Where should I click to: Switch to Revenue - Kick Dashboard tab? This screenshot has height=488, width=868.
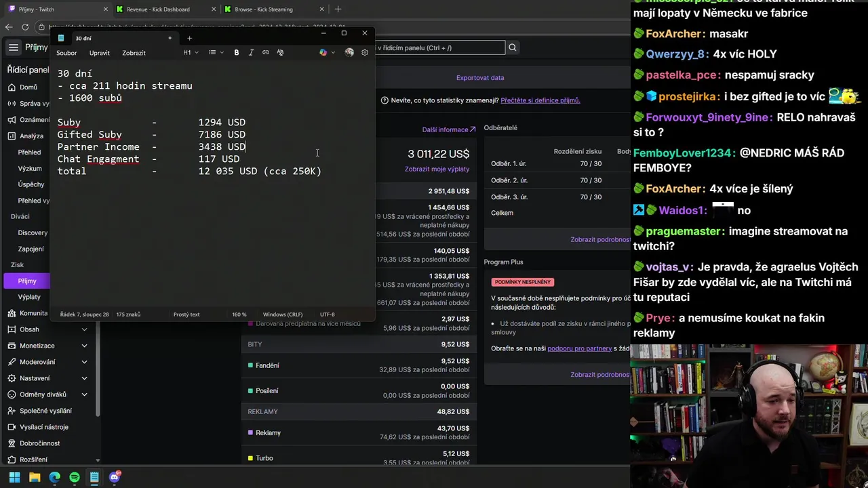pos(165,9)
